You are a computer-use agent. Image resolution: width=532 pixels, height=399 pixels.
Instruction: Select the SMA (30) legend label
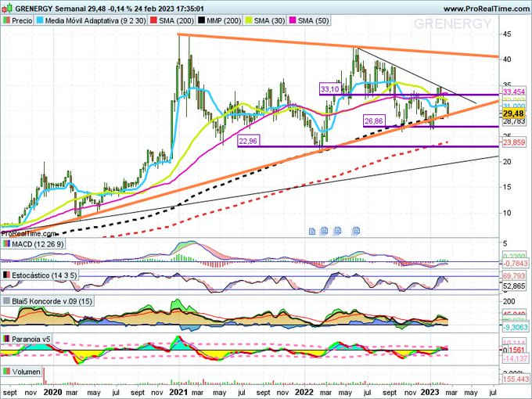coord(269,20)
